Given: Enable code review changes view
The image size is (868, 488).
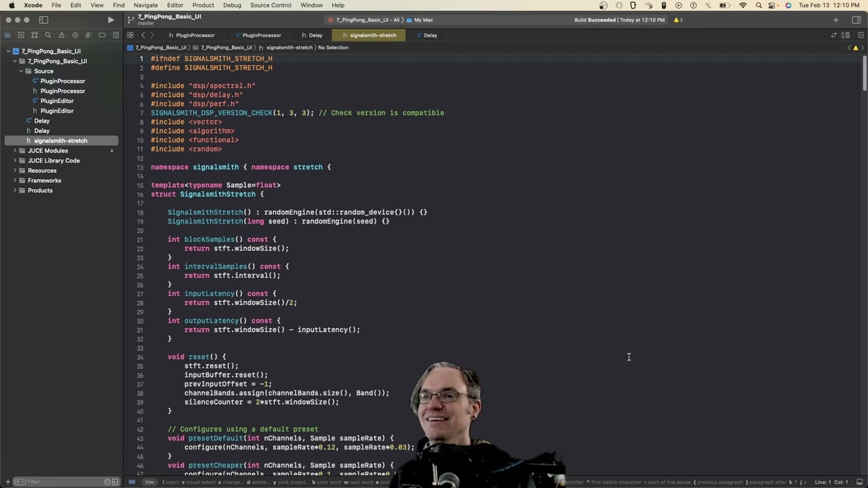Looking at the screenshot, I should click(833, 35).
